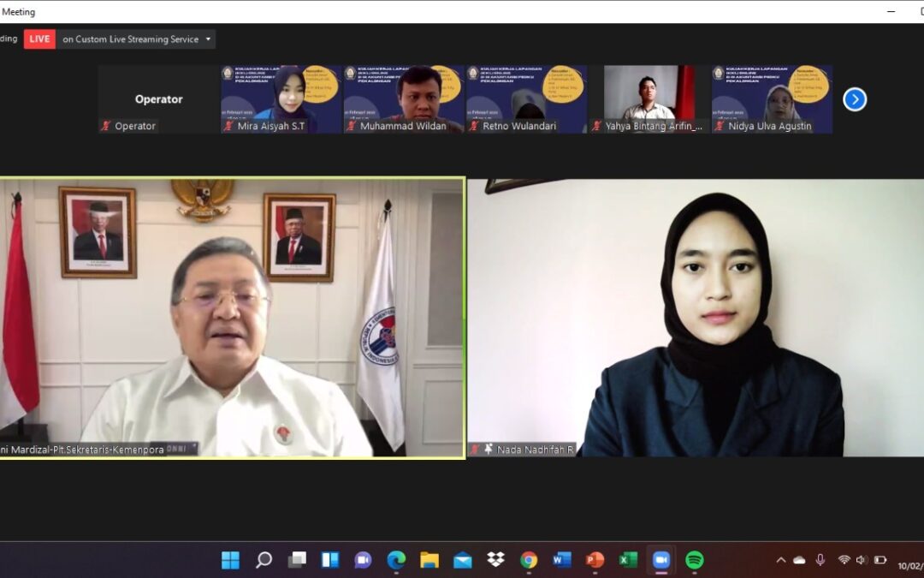Click Muhammad Wildan's muted microphone icon
This screenshot has height=578, width=924.
351,126
